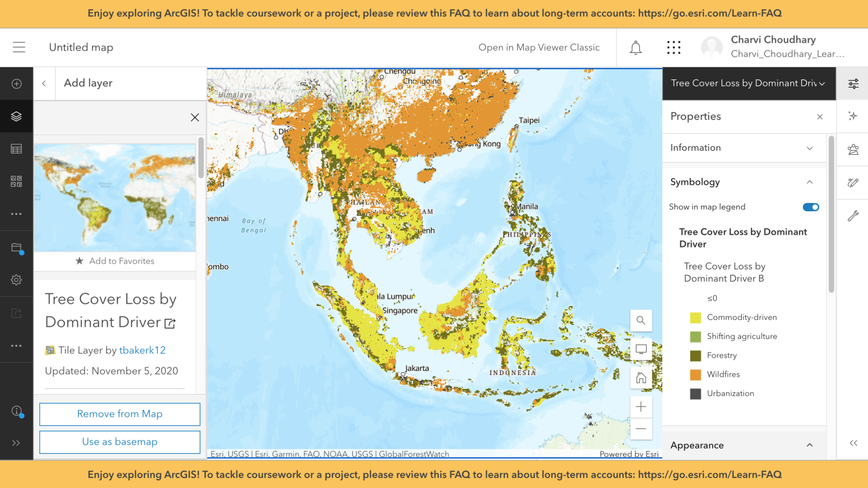Open the hamburger menu

(19, 48)
